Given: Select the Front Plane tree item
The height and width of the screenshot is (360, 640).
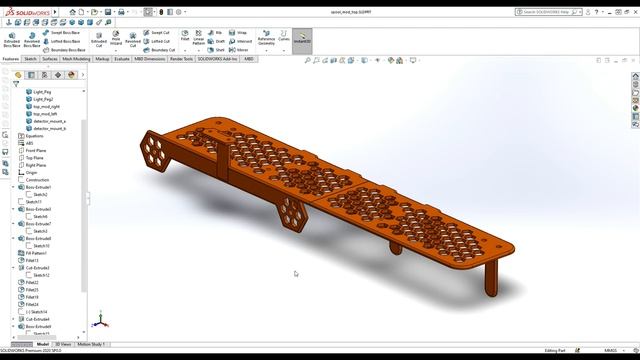Looking at the screenshot, I should point(32,151).
